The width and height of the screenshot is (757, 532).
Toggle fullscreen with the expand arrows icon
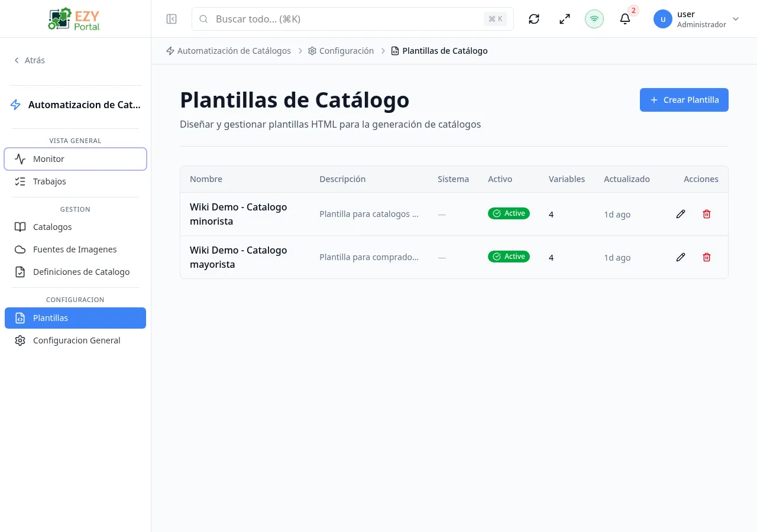pyautogui.click(x=565, y=19)
